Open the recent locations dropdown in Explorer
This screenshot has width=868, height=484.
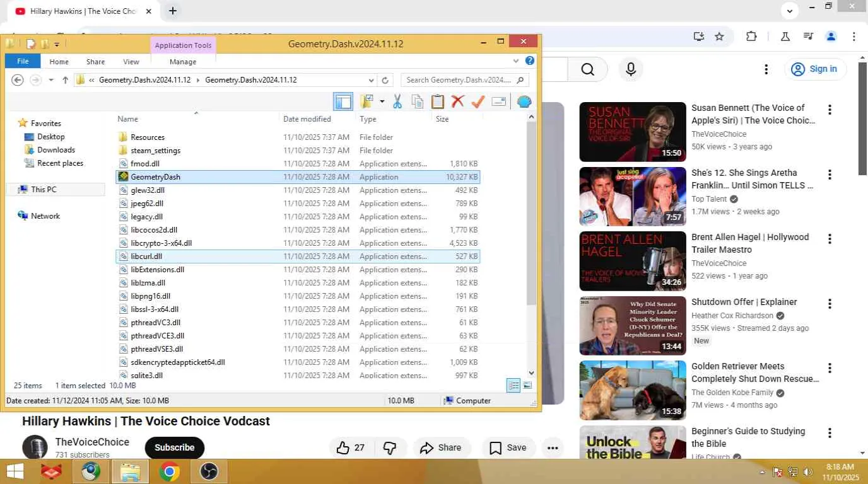(51, 81)
